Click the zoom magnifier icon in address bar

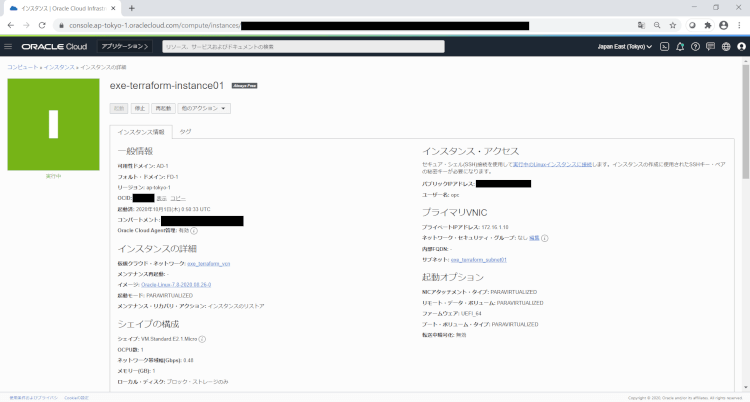pos(657,25)
